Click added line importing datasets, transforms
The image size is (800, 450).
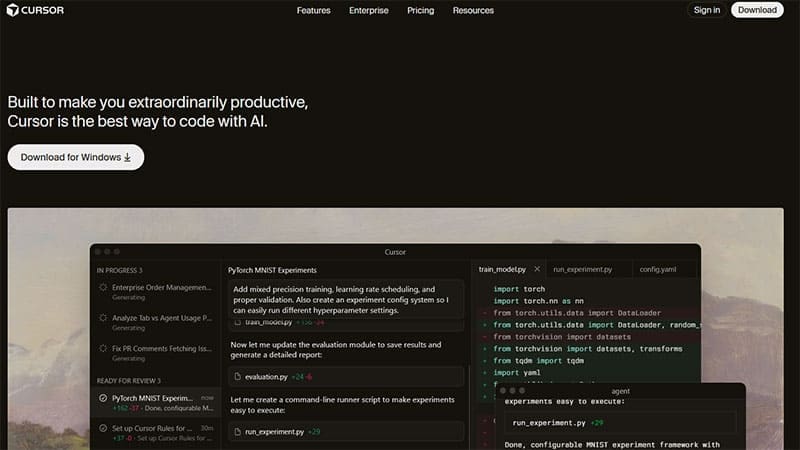click(588, 348)
